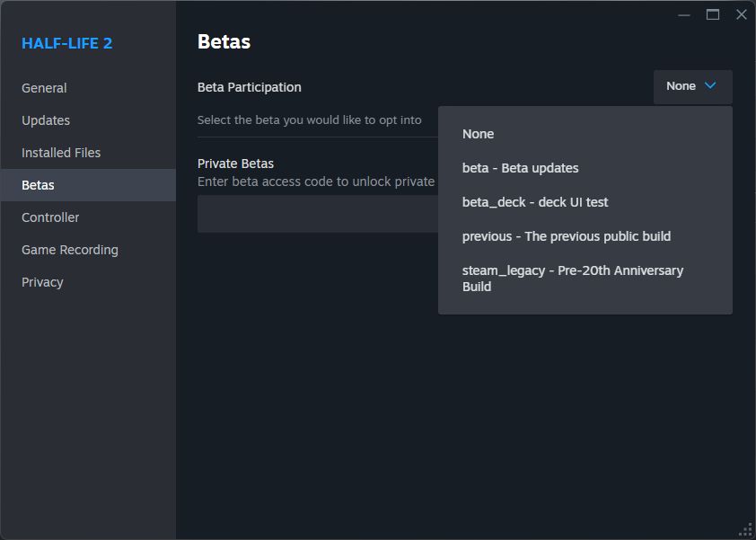The width and height of the screenshot is (756, 540).
Task: Click the HALF-LIFE 2 title text
Action: point(67,43)
